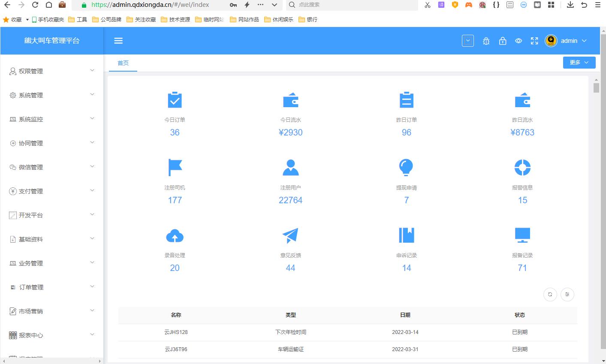Toggle sidebar with the hamburger menu icon
The image size is (606, 364).
pos(118,41)
